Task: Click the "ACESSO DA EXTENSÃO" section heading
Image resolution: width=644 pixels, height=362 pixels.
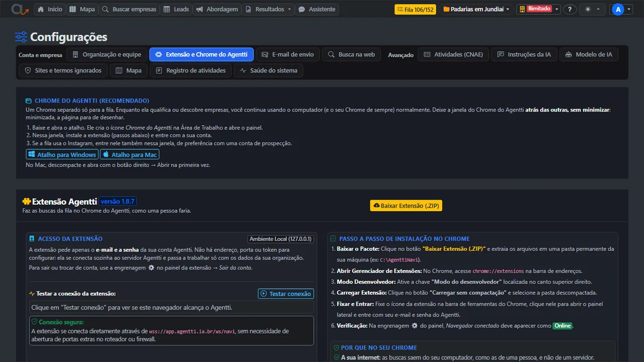Action: click(x=70, y=239)
